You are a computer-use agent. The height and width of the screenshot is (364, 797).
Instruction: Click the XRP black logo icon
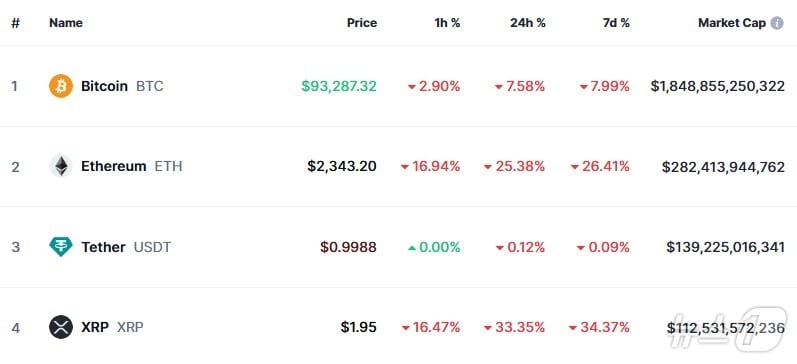(x=61, y=327)
